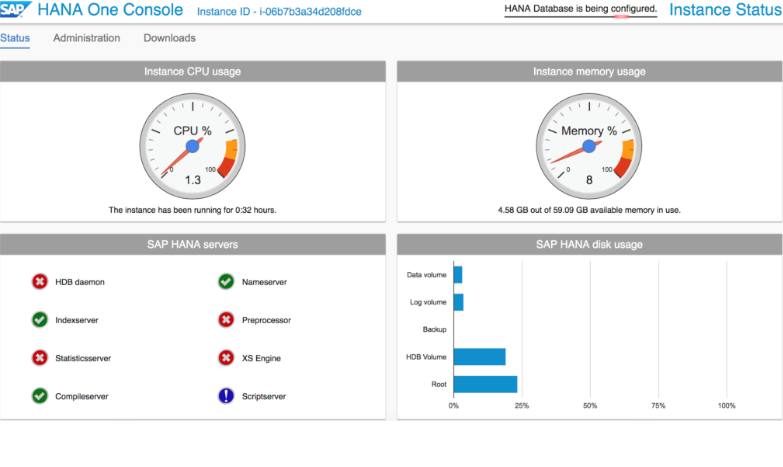783x467 pixels.
Task: Click the instance running time text
Action: (x=193, y=210)
